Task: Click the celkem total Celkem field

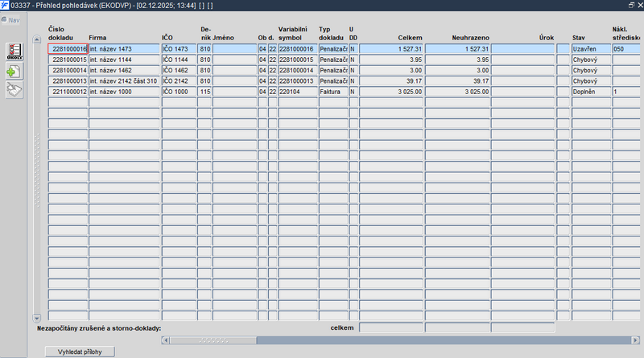Action: pos(391,327)
